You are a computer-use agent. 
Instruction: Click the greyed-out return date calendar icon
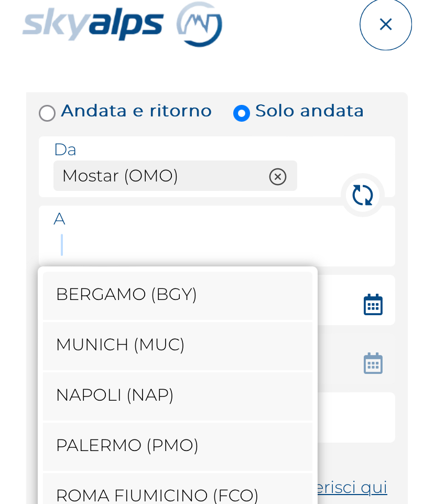373,363
